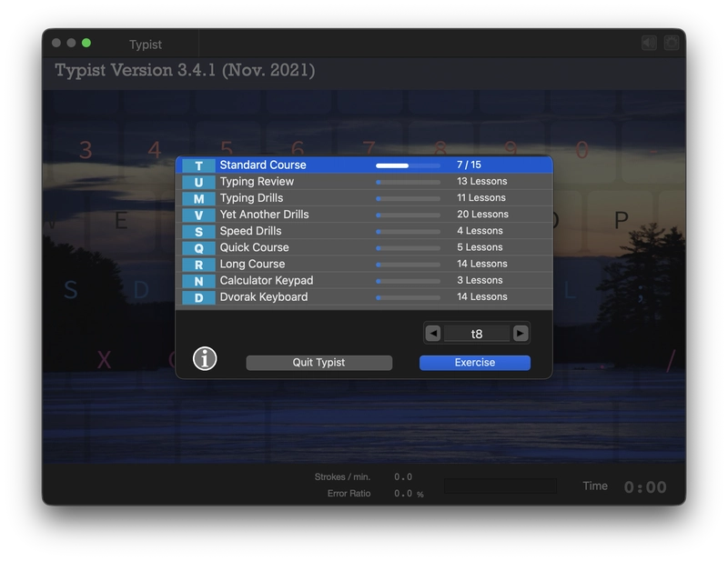Image resolution: width=728 pixels, height=561 pixels.
Task: Select Yet Another Drills course row
Action: (364, 215)
